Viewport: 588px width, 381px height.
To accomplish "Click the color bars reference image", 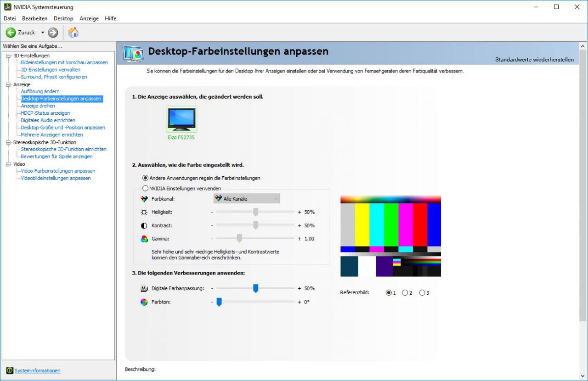I will pos(390,236).
